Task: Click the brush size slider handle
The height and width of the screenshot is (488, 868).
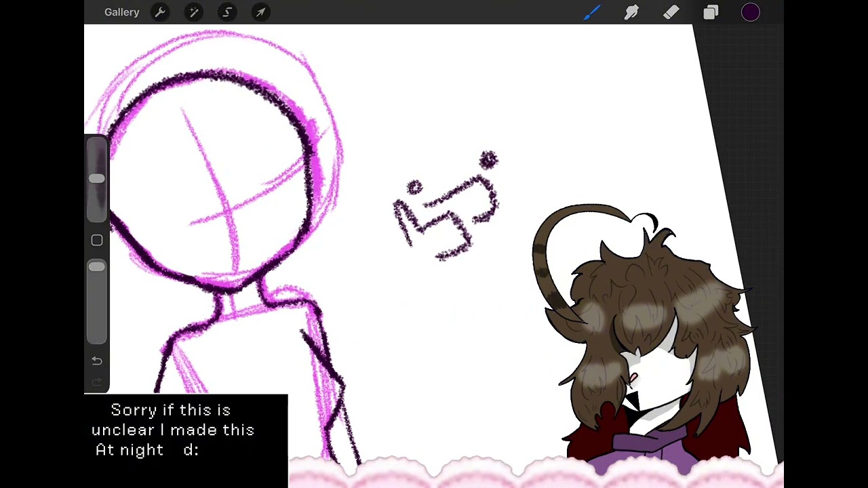Action: (x=97, y=178)
